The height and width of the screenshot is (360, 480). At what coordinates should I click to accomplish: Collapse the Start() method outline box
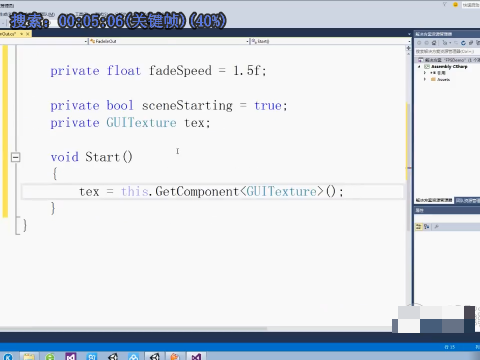coord(15,157)
